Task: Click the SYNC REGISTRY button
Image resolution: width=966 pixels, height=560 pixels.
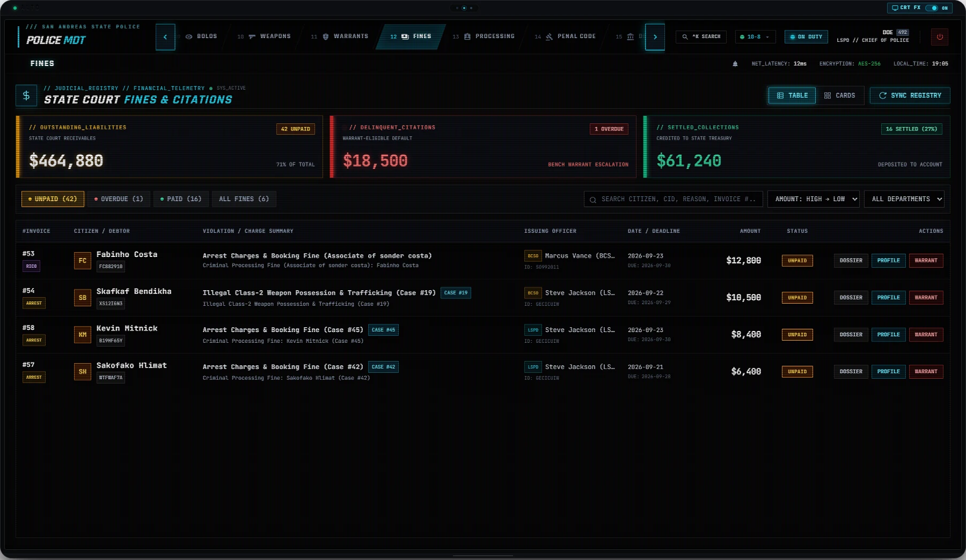Action: (x=910, y=95)
